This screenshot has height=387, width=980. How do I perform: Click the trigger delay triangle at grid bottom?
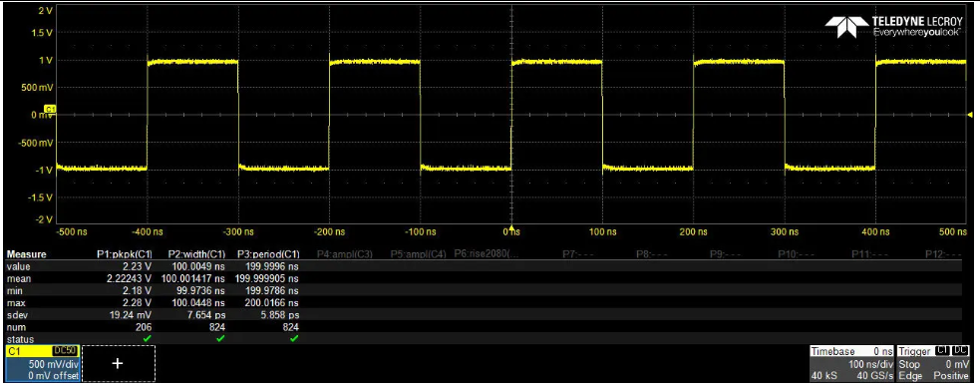coord(511,227)
